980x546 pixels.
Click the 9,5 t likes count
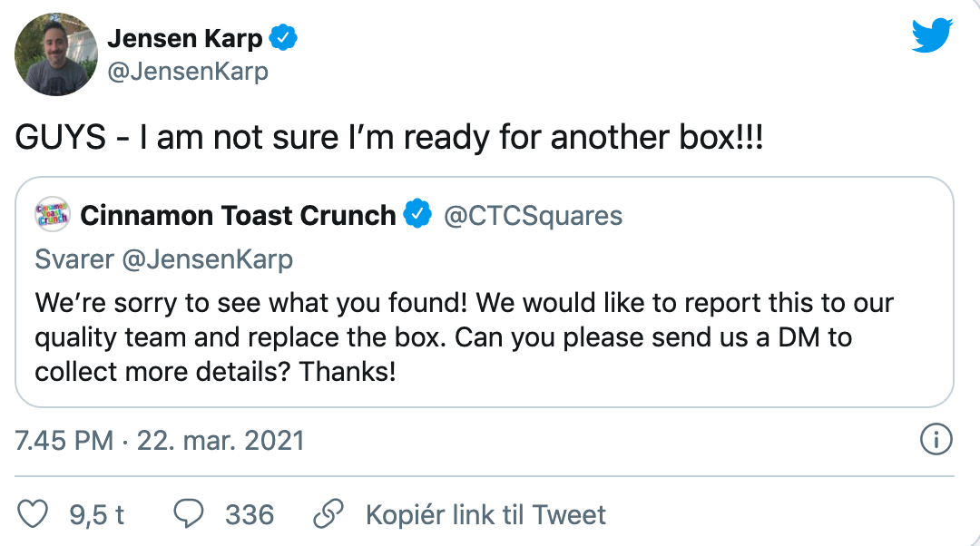(96, 515)
